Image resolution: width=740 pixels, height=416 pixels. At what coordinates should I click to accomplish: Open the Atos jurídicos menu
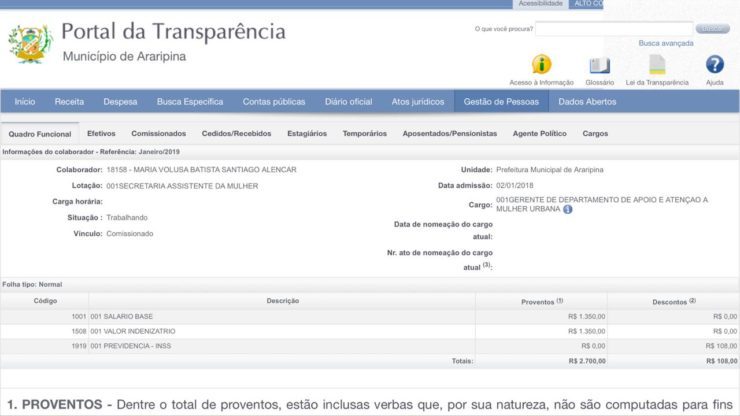coord(418,102)
